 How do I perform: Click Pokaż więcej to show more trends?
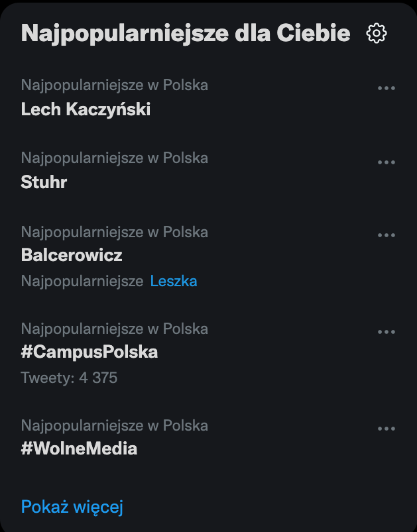pyautogui.click(x=72, y=507)
